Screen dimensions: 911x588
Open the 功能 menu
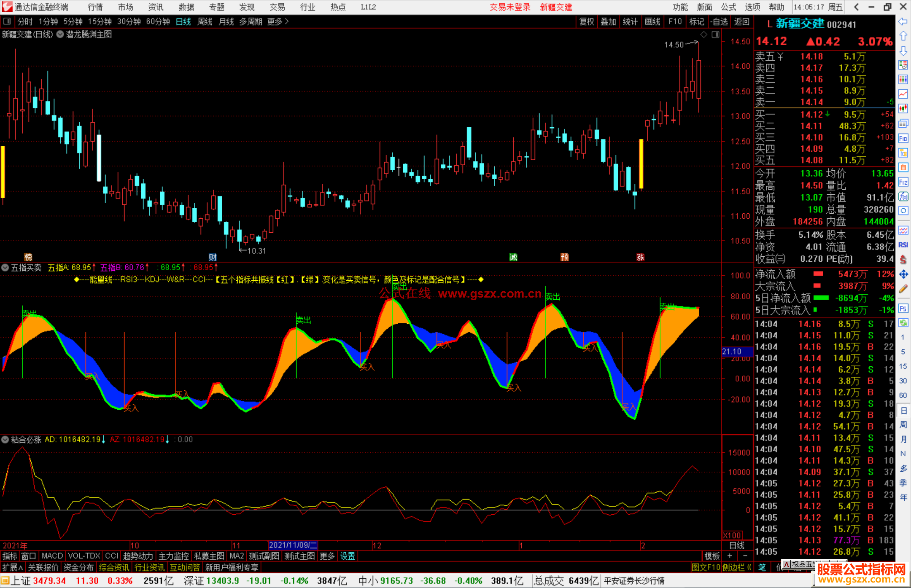(680, 7)
